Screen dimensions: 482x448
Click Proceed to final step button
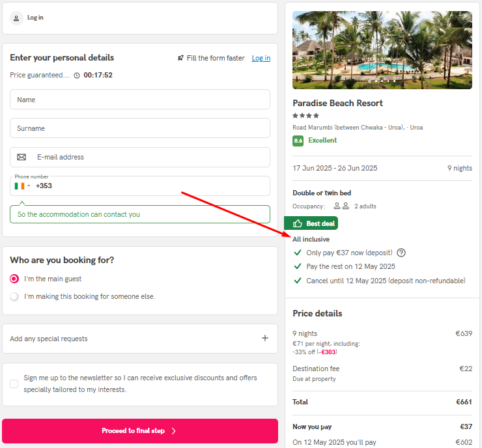pos(140,431)
